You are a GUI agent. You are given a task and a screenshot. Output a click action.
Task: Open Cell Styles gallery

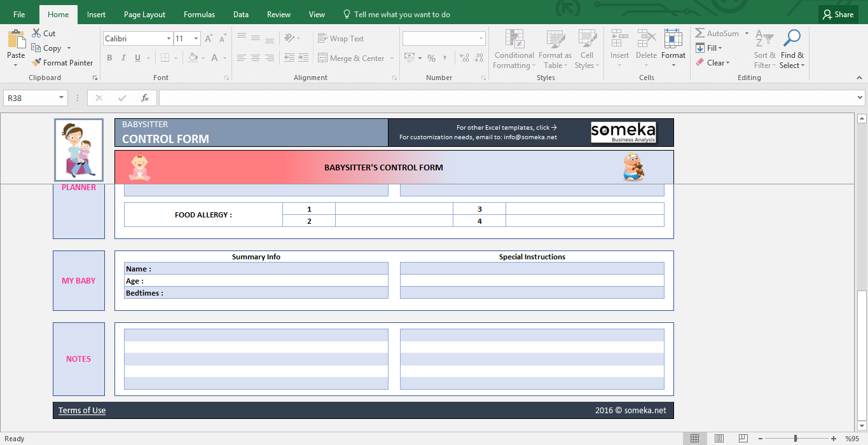pyautogui.click(x=586, y=49)
